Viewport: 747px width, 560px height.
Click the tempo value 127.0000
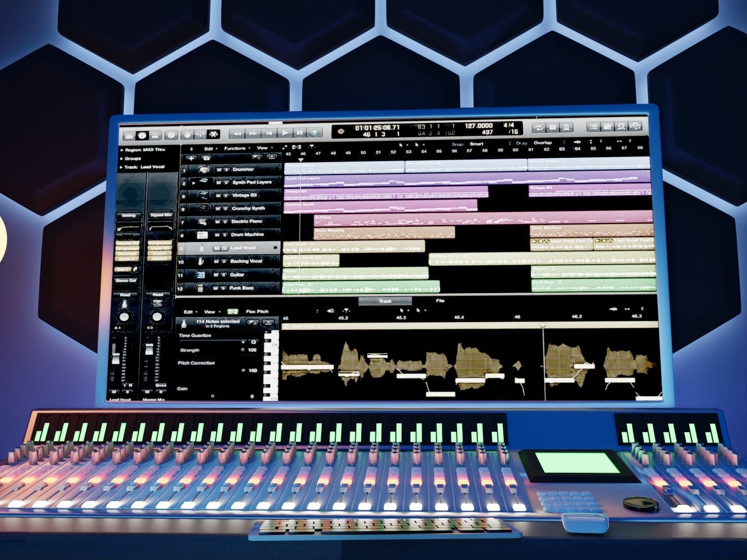coord(479,126)
